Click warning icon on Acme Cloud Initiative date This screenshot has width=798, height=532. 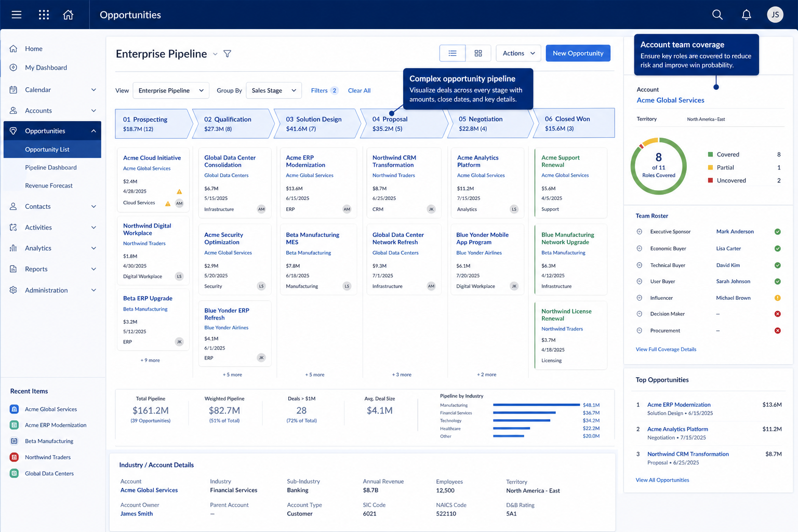(x=179, y=192)
